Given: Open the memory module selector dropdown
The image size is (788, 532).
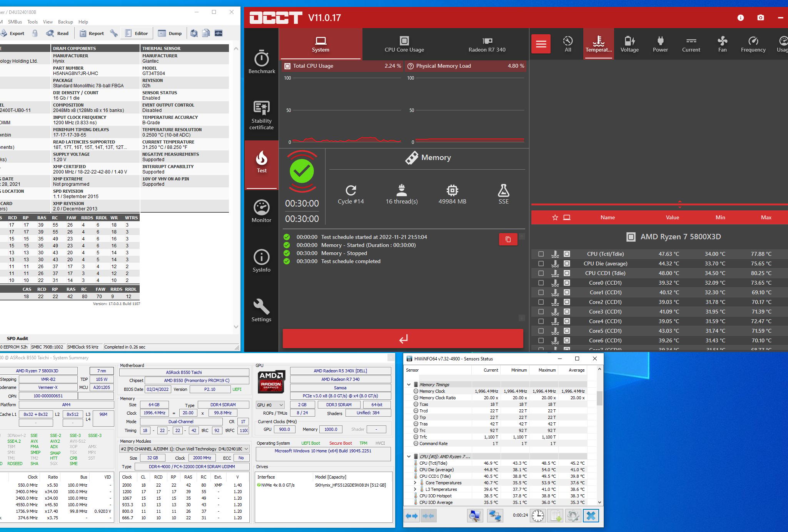Looking at the screenshot, I should pos(184,449).
